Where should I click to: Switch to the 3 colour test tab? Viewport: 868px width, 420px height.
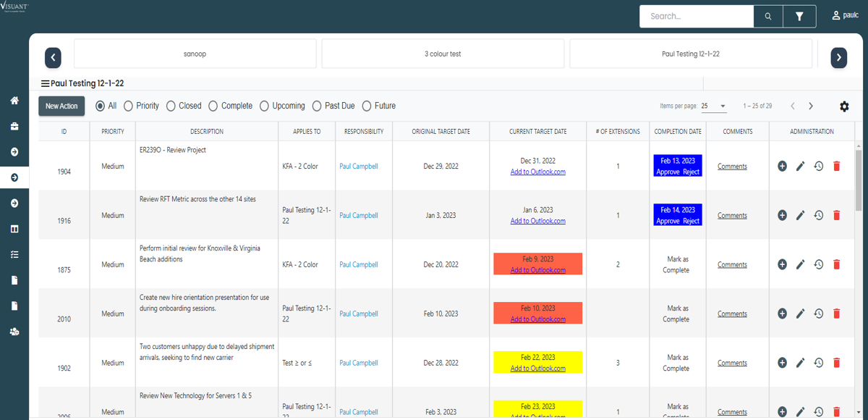pos(443,54)
